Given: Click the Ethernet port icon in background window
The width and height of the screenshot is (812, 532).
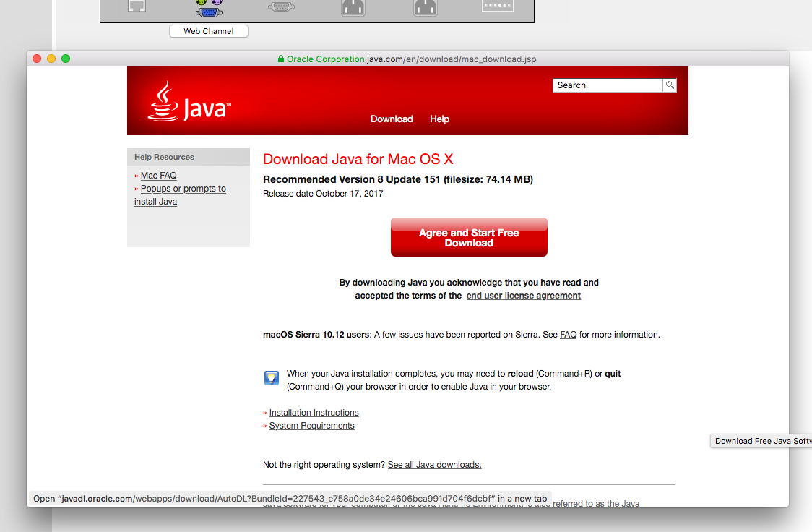Looking at the screenshot, I should click(x=137, y=6).
